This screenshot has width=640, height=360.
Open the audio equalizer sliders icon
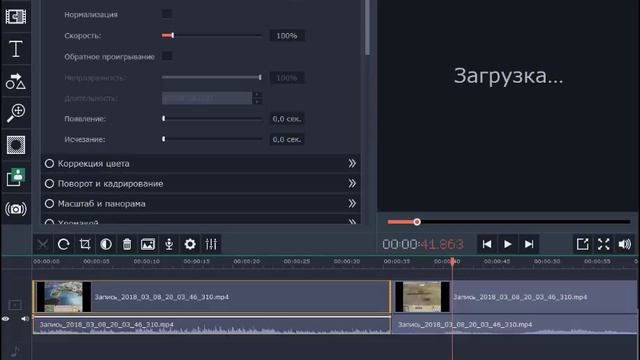[x=211, y=244]
